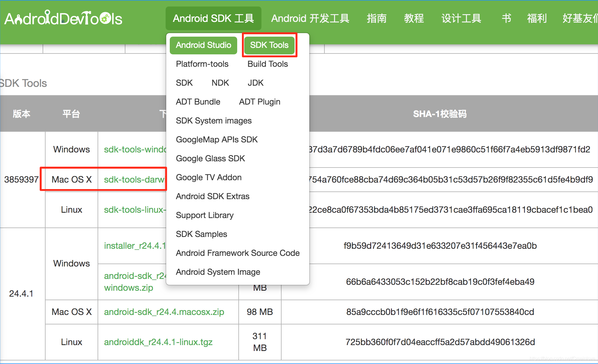Choose Google Glass SDK entry
The height and width of the screenshot is (364, 598).
point(210,159)
